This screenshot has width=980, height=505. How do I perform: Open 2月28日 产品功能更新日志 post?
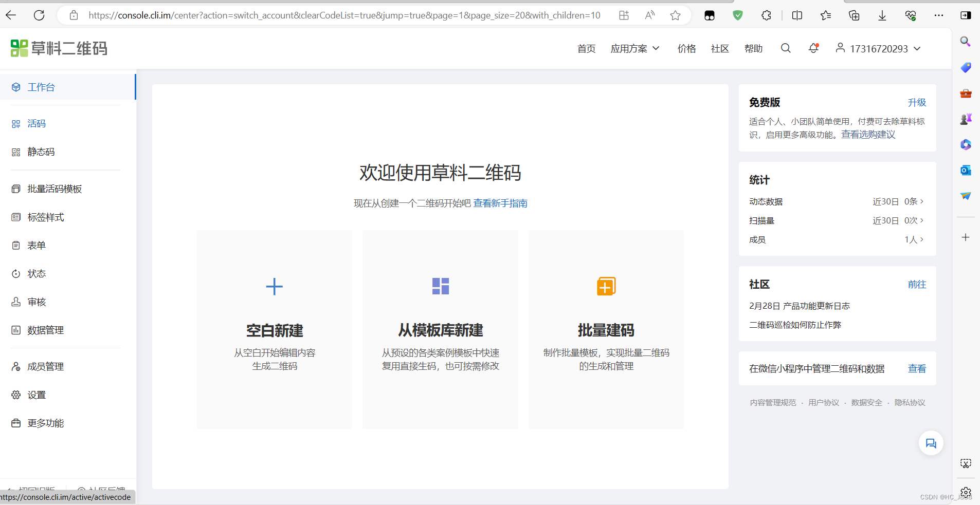point(800,306)
